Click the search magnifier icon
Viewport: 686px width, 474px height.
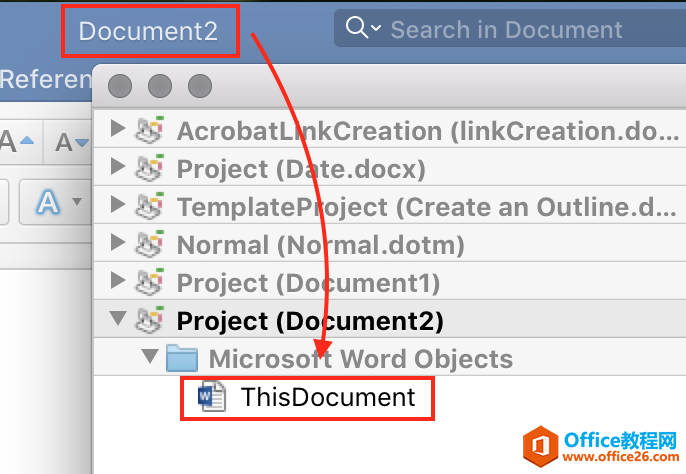(358, 29)
